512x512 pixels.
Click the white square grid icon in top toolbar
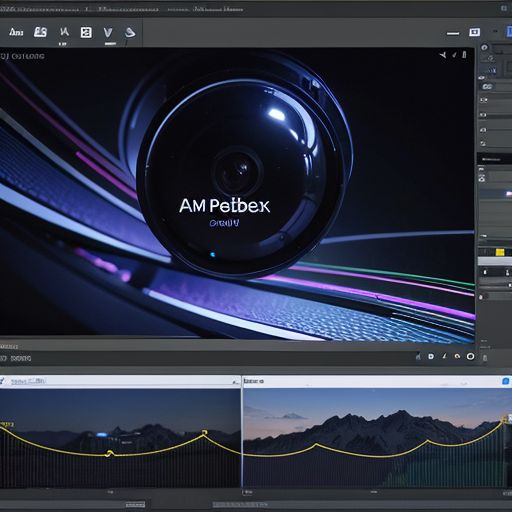pyautogui.click(x=86, y=33)
